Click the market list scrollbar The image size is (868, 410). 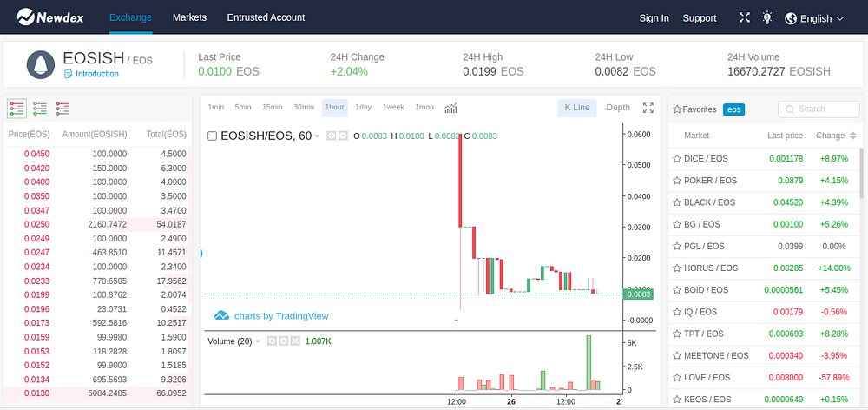click(861, 173)
